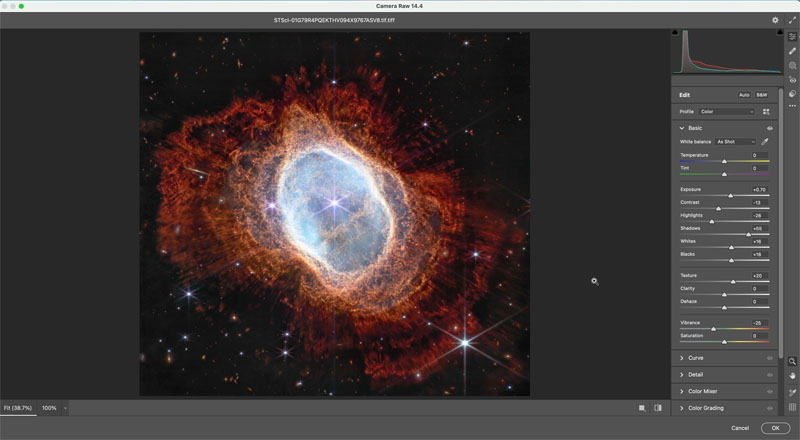Toggle full screen mode icon

click(792, 20)
